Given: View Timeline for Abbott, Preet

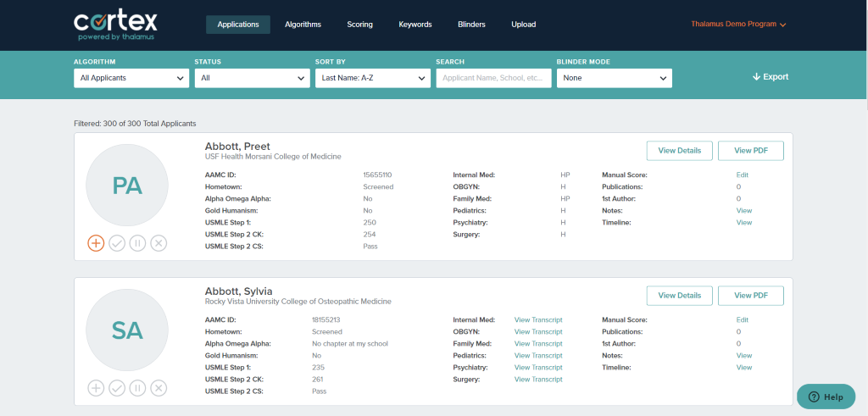Looking at the screenshot, I should click(x=744, y=222).
